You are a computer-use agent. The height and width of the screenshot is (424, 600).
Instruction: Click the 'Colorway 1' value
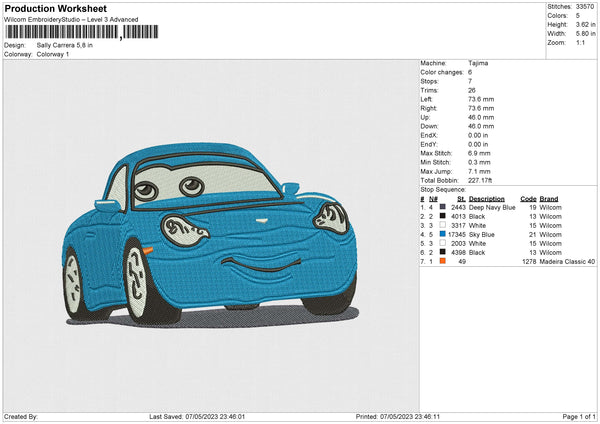coord(53,54)
